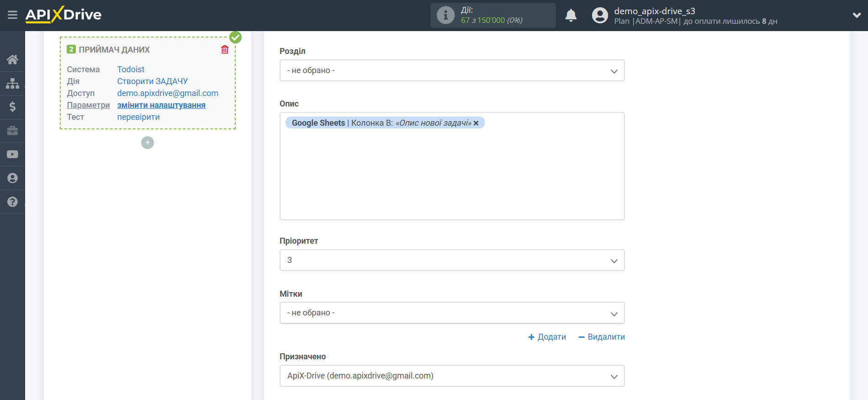Viewport: 868px width, 400px height.
Task: Open the briefcase services icon
Action: point(12,131)
